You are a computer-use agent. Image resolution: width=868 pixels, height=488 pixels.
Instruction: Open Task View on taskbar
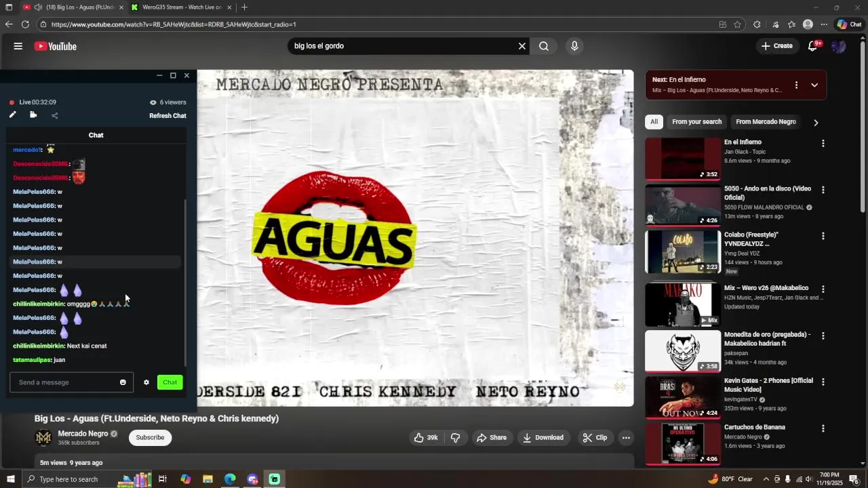(x=163, y=479)
